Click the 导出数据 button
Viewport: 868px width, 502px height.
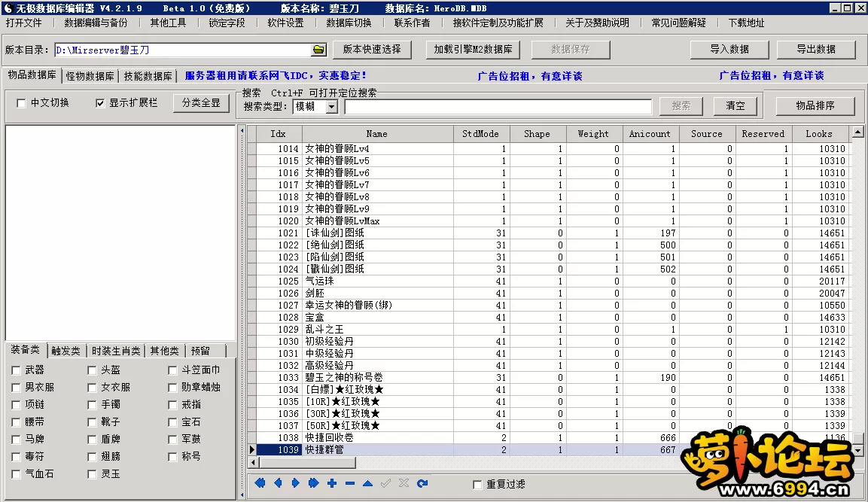[816, 49]
